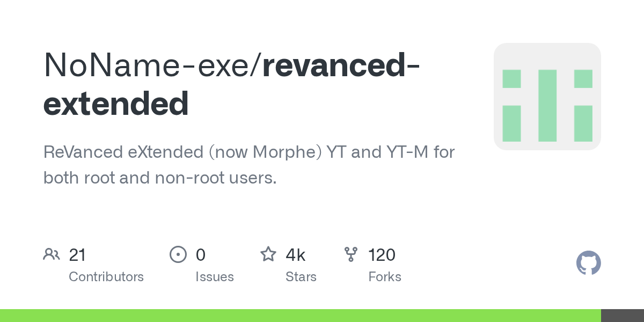Open the Issues label

click(215, 277)
